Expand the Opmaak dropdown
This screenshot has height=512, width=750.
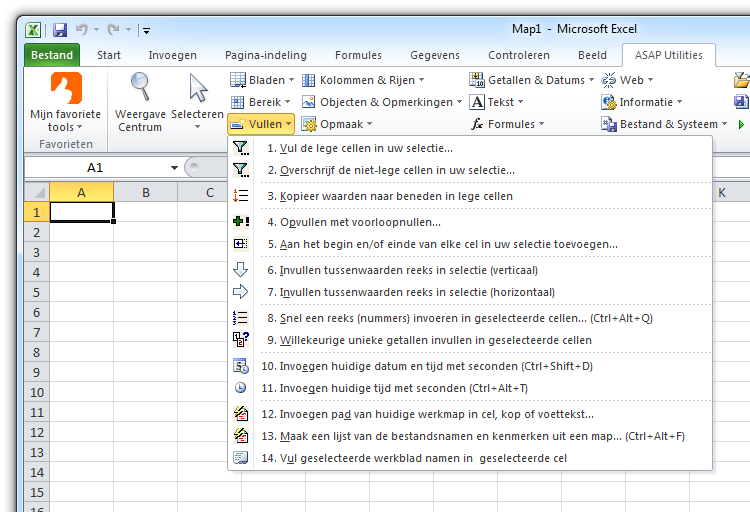click(337, 124)
